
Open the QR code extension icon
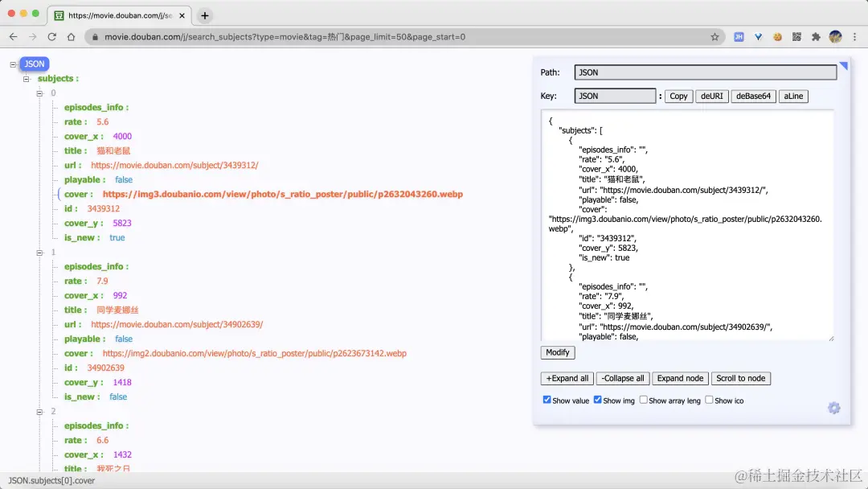click(x=796, y=36)
